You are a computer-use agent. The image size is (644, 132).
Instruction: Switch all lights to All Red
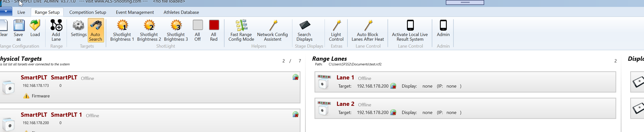[x=214, y=30]
